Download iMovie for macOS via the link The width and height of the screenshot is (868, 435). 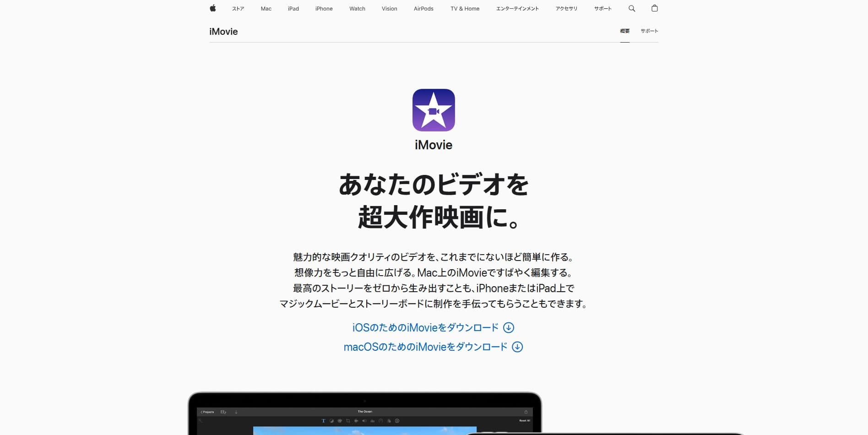tap(433, 347)
